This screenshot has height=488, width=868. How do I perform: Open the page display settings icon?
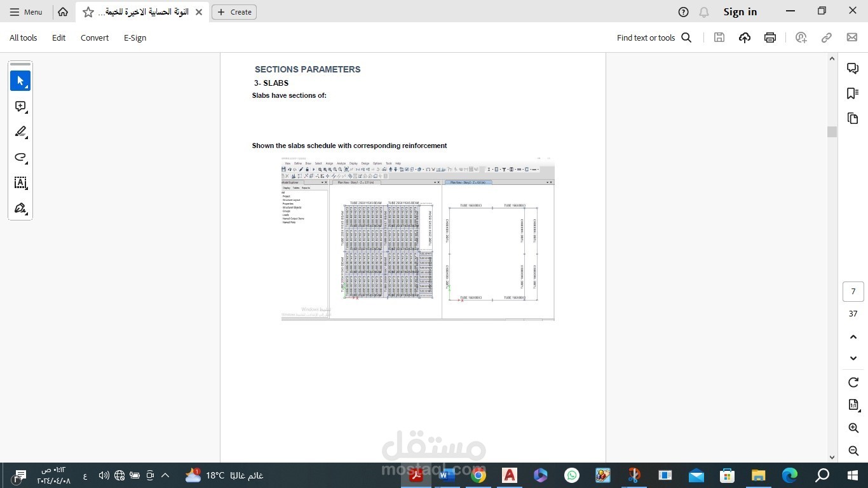853,405
